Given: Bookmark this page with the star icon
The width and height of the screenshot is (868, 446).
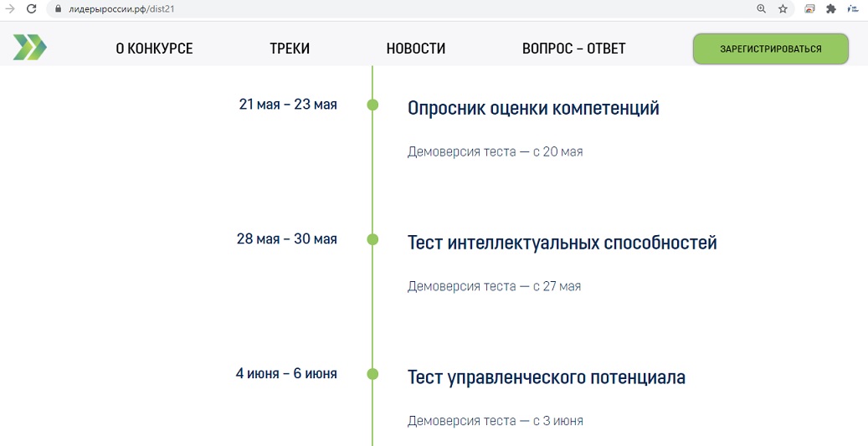Looking at the screenshot, I should tap(783, 9).
